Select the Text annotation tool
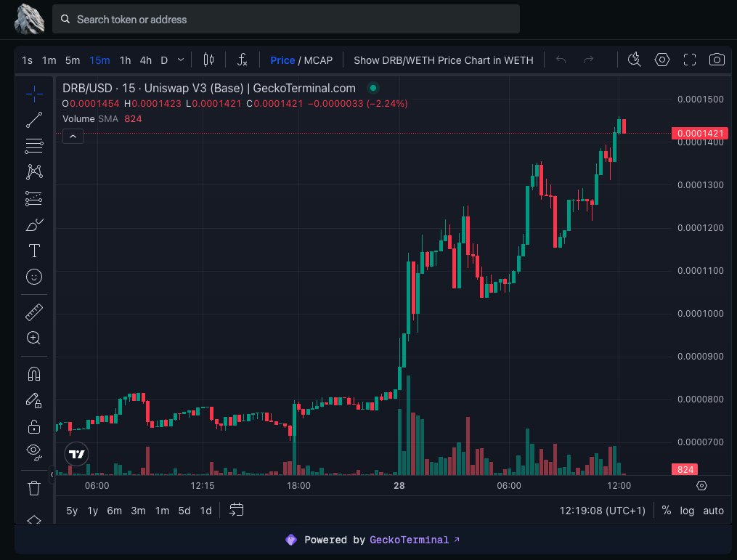 click(34, 251)
